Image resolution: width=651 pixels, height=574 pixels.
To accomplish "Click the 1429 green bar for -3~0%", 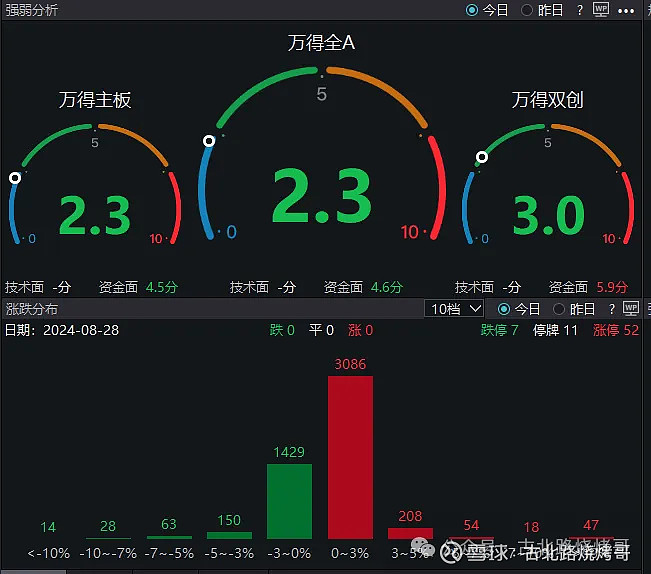I will click(x=289, y=501).
